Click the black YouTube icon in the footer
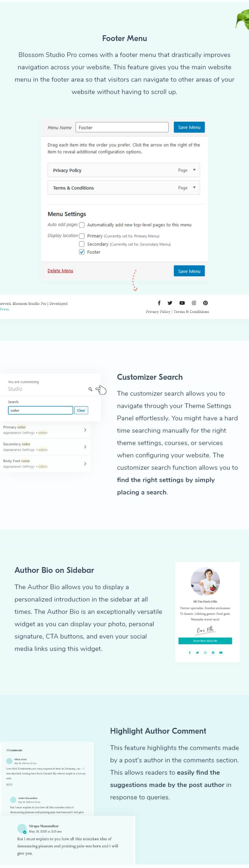 coord(182,303)
